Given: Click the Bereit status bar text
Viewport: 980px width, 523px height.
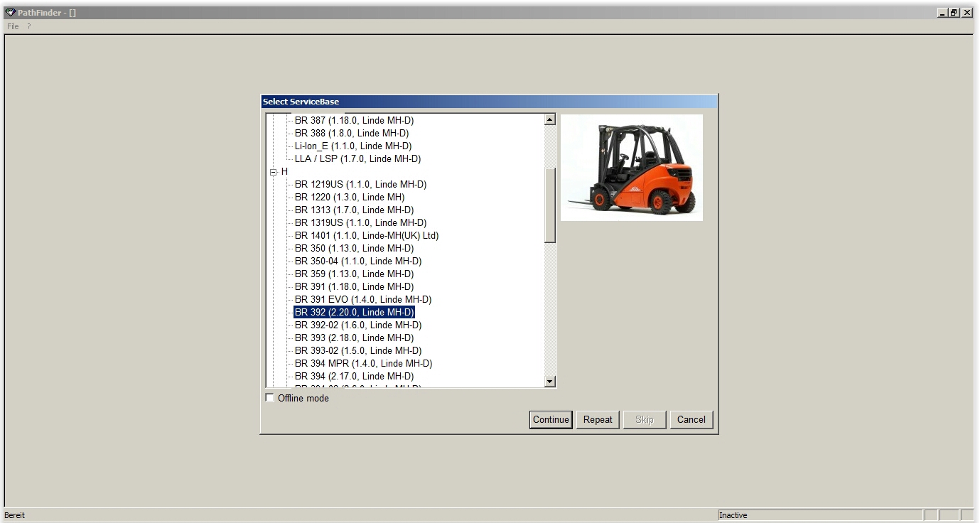Looking at the screenshot, I should (15, 515).
